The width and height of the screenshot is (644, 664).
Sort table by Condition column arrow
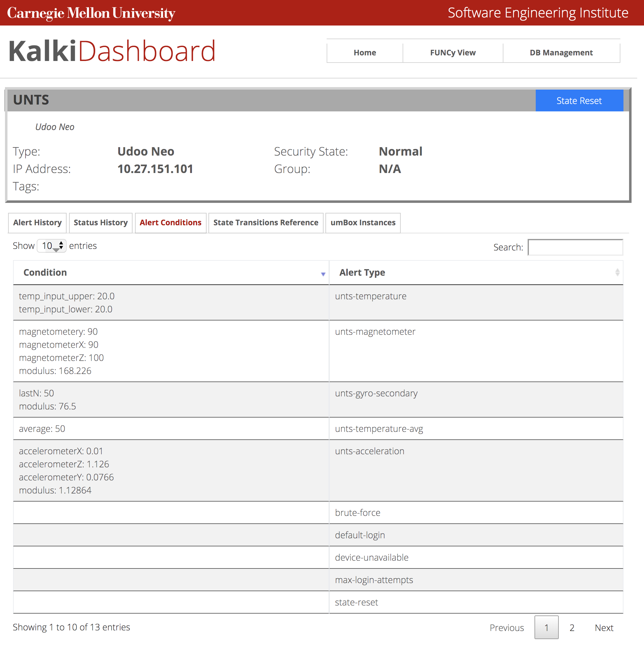click(323, 274)
